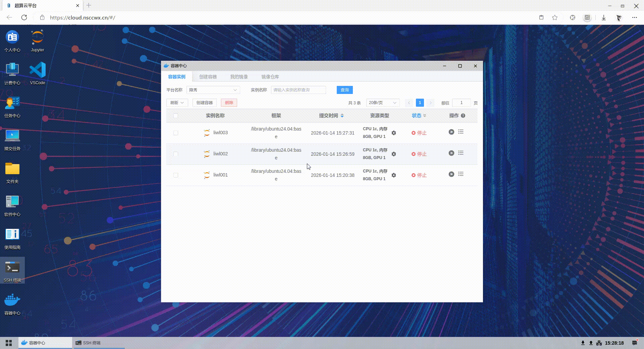
Task: Click the gear settings icon for liwl001
Action: point(394,175)
